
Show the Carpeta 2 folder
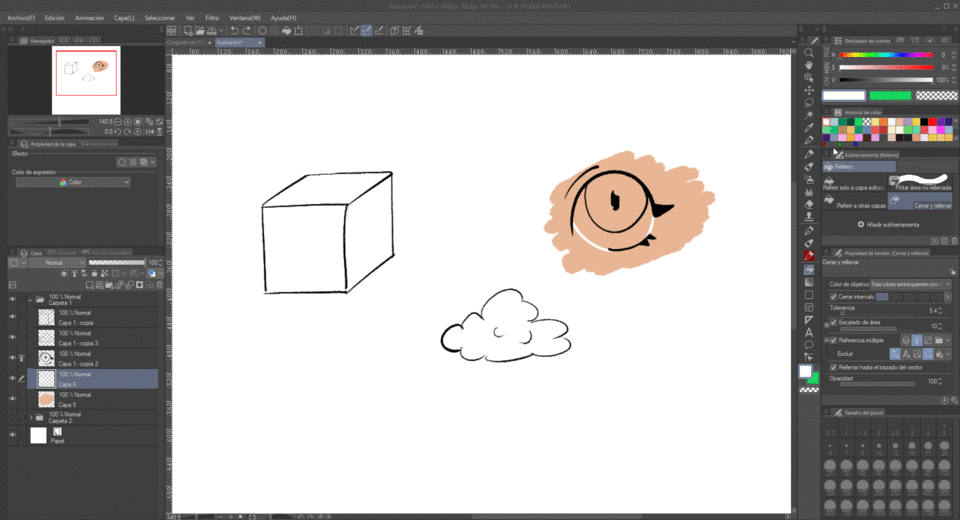tap(12, 417)
